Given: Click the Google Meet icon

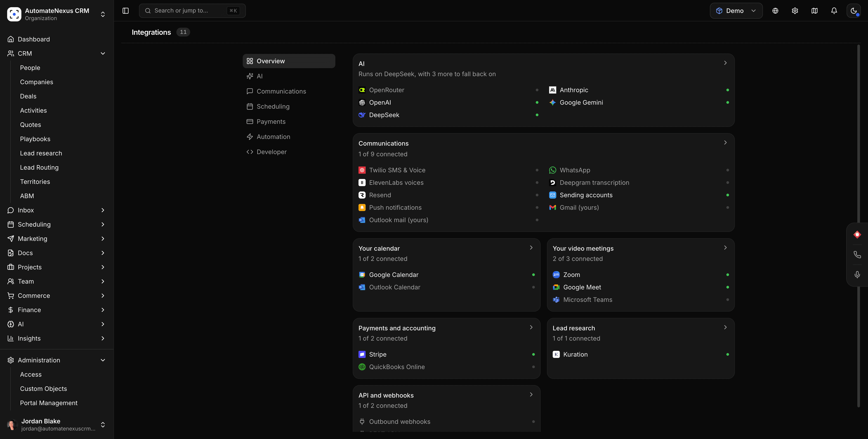Looking at the screenshot, I should pyautogui.click(x=556, y=287).
